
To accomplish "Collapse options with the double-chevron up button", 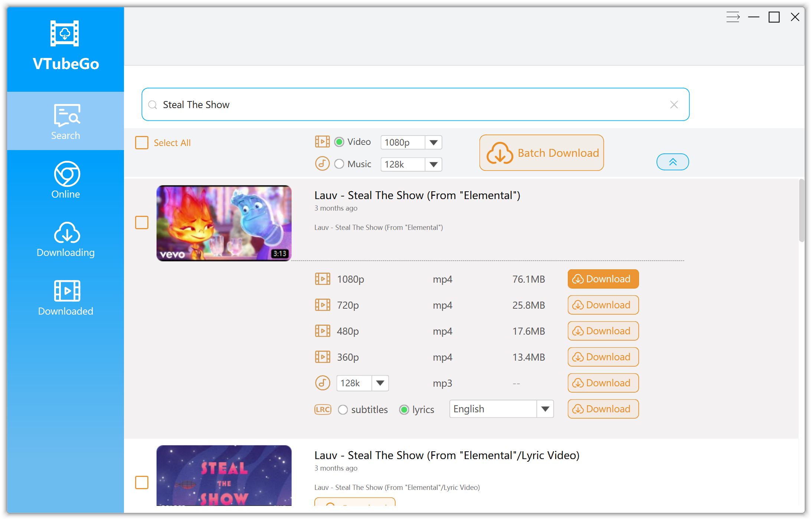I will [672, 162].
